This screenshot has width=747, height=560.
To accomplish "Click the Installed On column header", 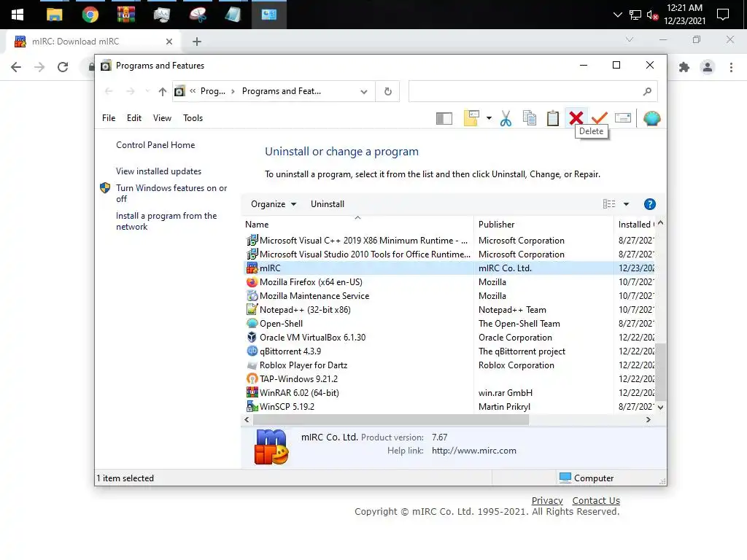I will 635,225.
